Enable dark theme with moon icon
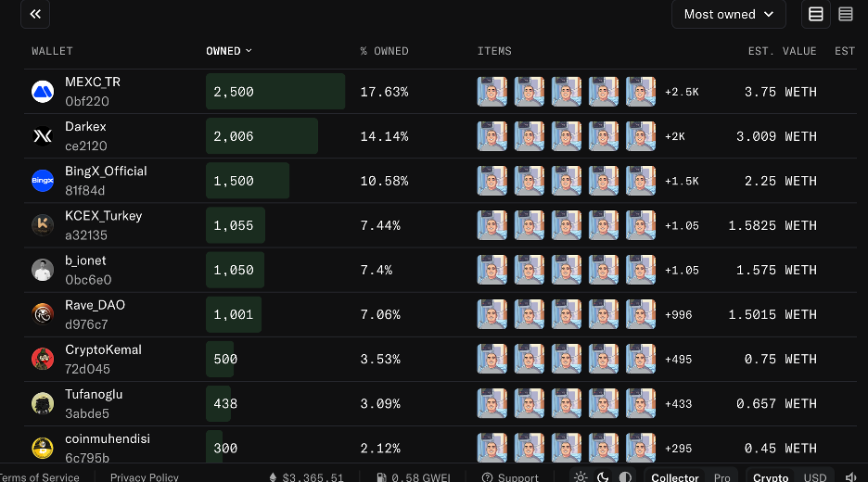Viewport: 868px width, 482px height. click(x=603, y=477)
